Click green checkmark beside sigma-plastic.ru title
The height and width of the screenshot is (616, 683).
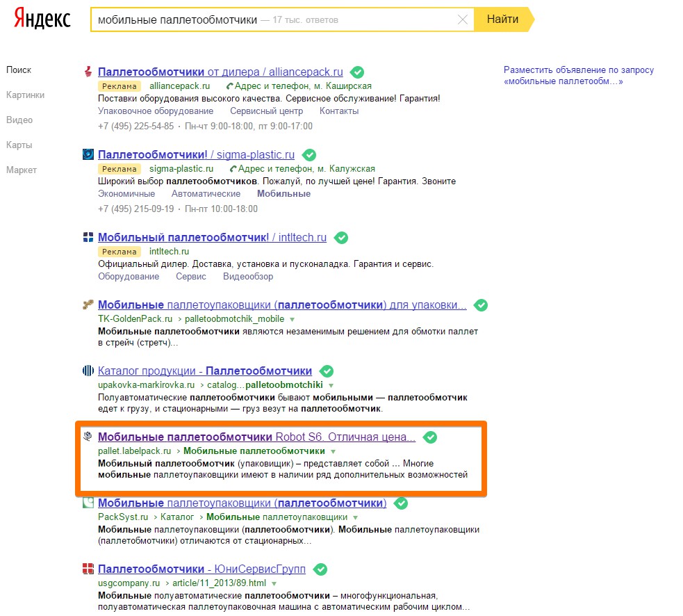coord(309,154)
